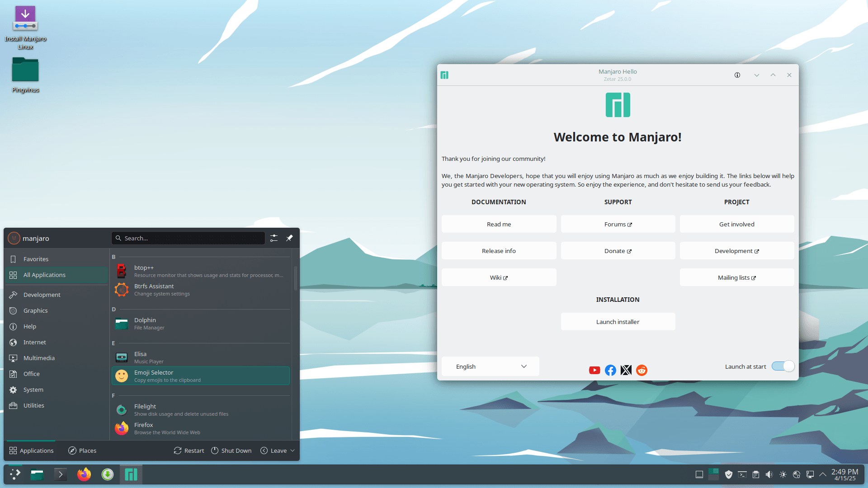Screen dimensions: 868x488
Task: Open the launcher configure settings icon
Action: [x=274, y=238]
